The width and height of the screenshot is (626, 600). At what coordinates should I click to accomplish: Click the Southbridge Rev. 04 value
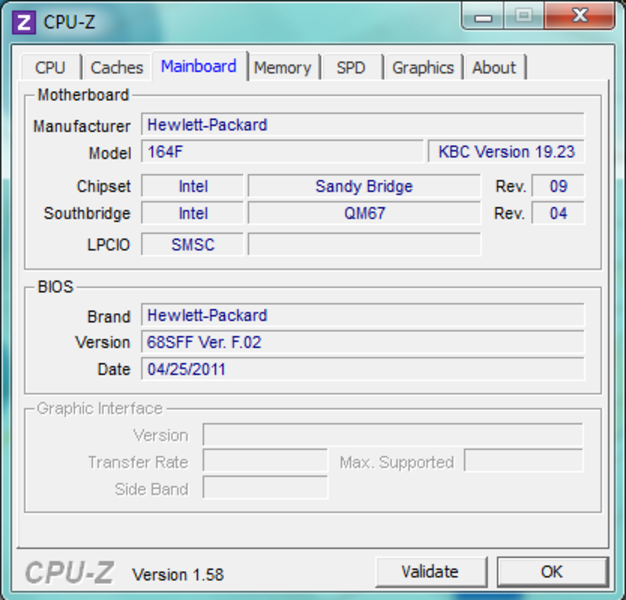[558, 213]
